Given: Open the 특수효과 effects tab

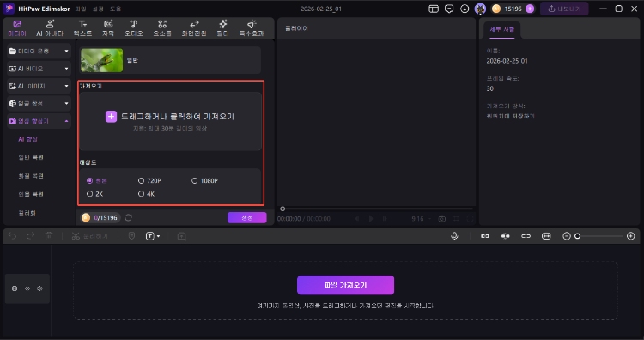Looking at the screenshot, I should click(252, 28).
